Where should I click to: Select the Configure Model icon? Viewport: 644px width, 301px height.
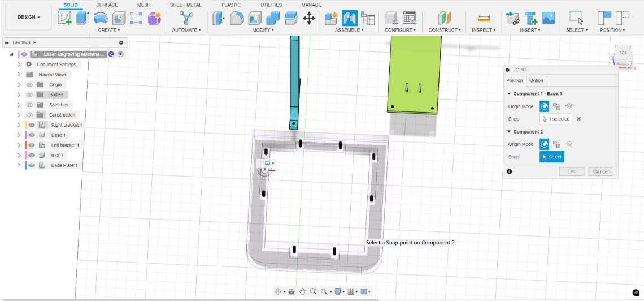point(390,18)
